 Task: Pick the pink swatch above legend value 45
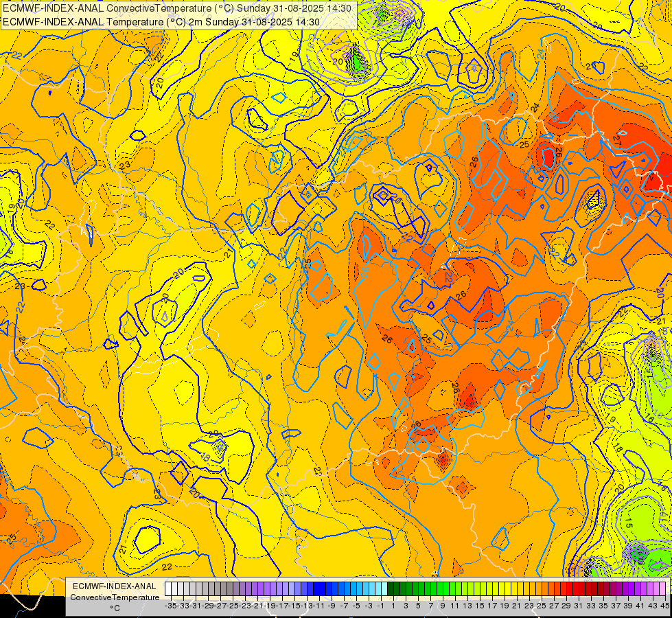click(662, 588)
